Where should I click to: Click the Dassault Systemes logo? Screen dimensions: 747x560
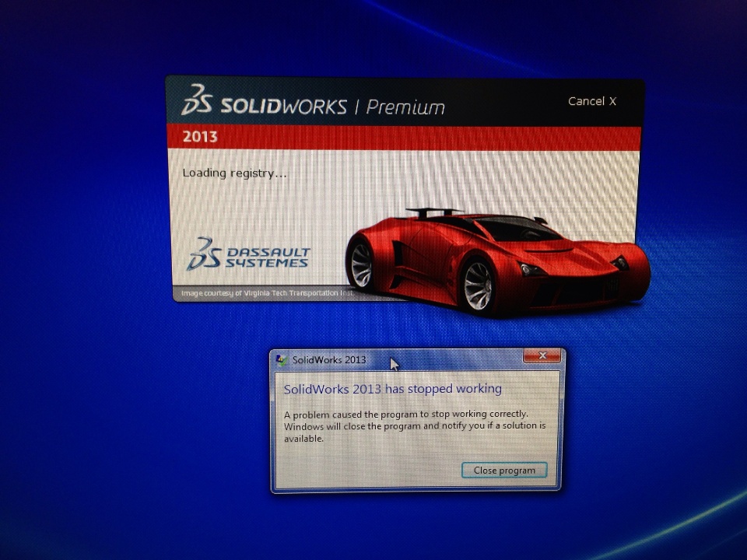point(249,254)
